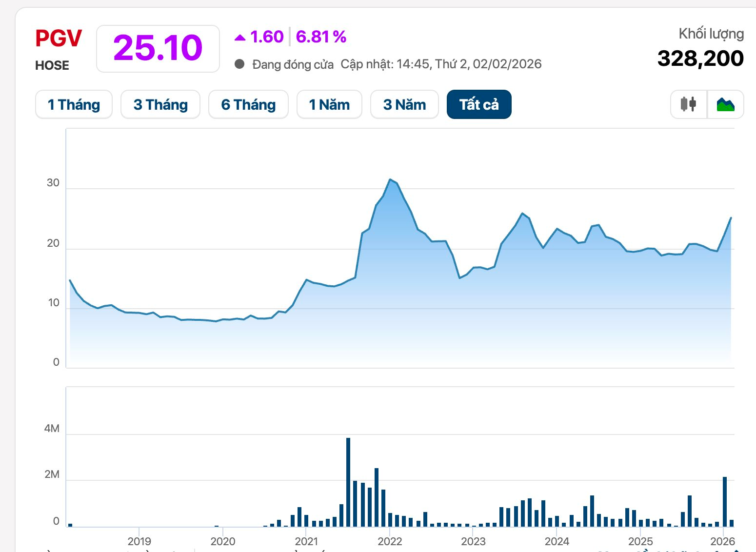
Task: Click the 25.10 current price box
Action: (x=158, y=48)
